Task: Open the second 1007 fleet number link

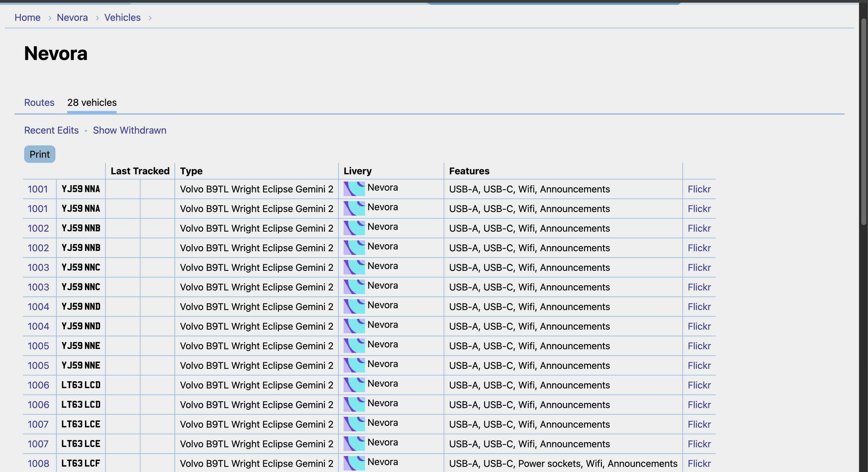Action: pos(38,444)
